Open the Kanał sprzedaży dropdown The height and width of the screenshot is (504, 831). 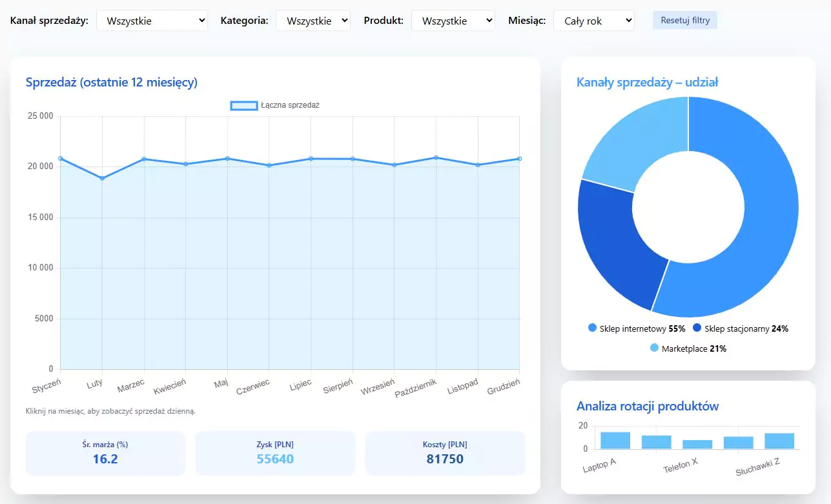coord(152,20)
